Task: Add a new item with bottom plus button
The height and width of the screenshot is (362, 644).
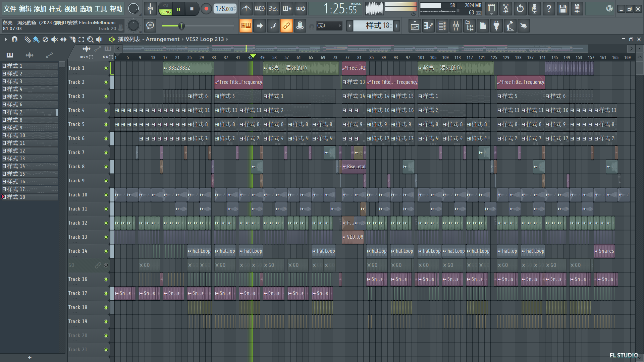Action: pyautogui.click(x=30, y=358)
